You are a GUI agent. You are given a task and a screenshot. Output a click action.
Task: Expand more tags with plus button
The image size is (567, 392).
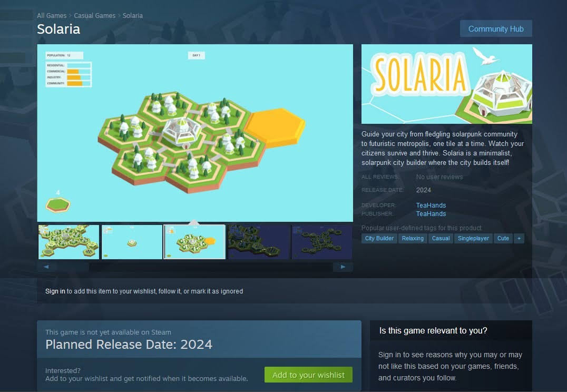[519, 238]
